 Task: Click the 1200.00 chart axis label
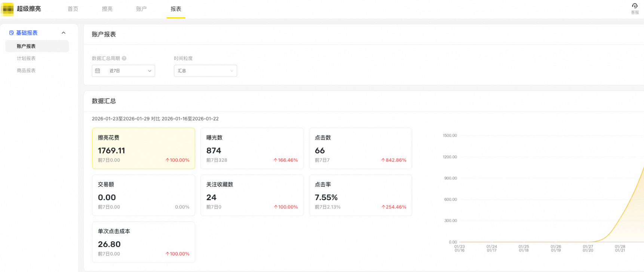[x=450, y=157]
